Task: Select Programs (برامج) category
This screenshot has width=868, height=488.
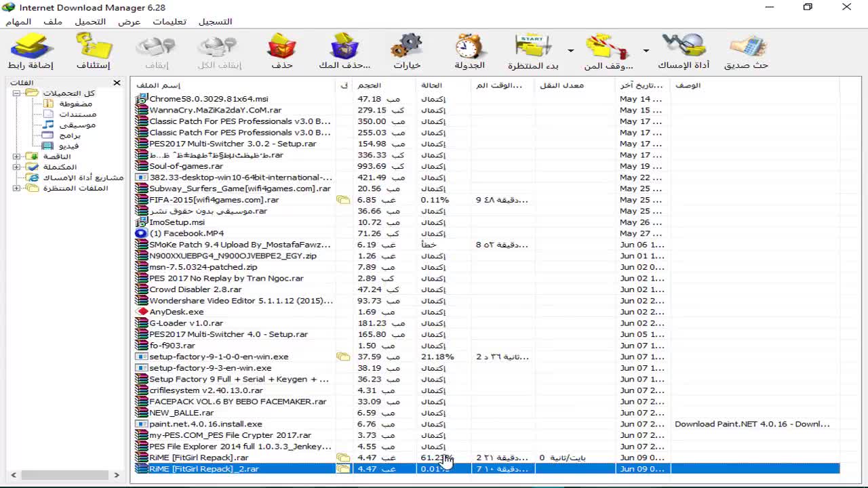Action: coord(70,136)
